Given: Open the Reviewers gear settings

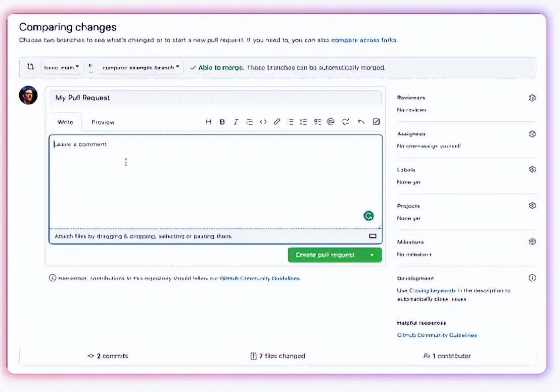Looking at the screenshot, I should coord(532,98).
